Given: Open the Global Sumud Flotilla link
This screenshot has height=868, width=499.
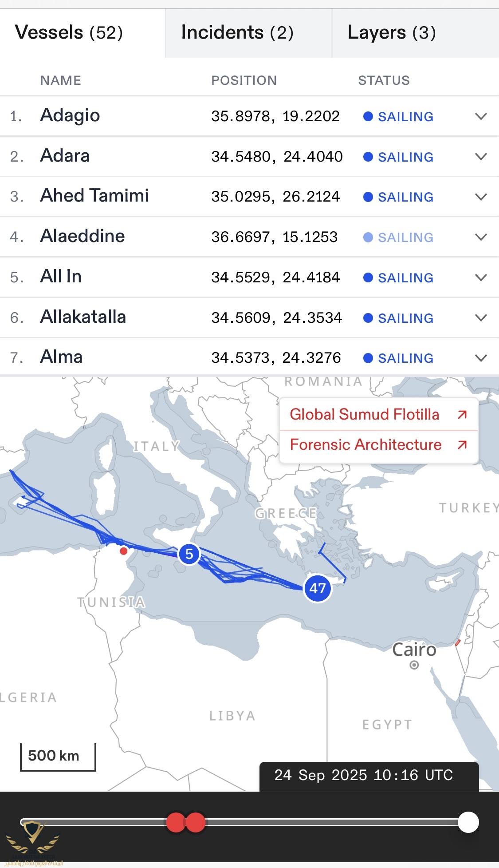Looking at the screenshot, I should (378, 415).
